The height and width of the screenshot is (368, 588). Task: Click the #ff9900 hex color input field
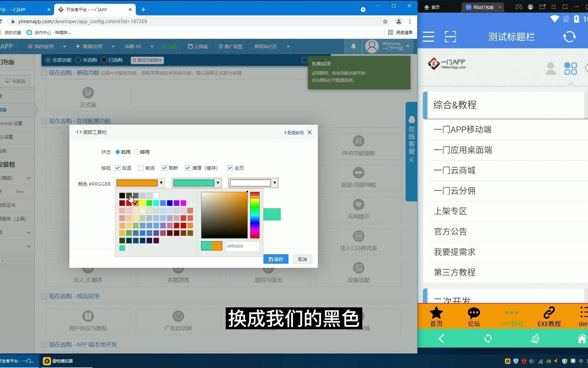click(242, 246)
